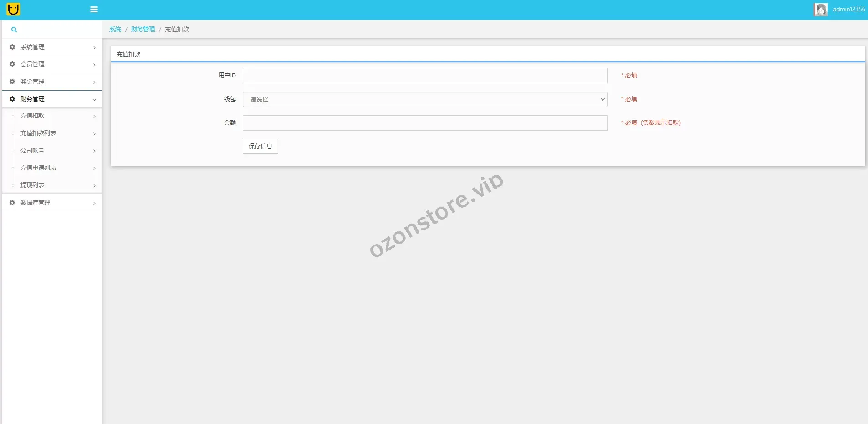Click gear icon beside 数据库管理
The width and height of the screenshot is (868, 424).
tap(12, 203)
